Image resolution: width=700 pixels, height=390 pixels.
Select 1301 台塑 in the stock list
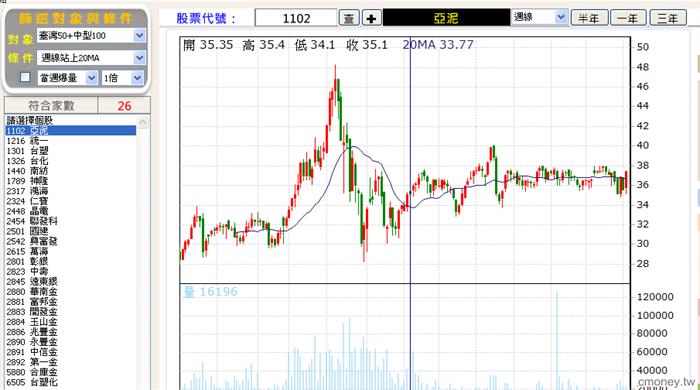coord(71,151)
